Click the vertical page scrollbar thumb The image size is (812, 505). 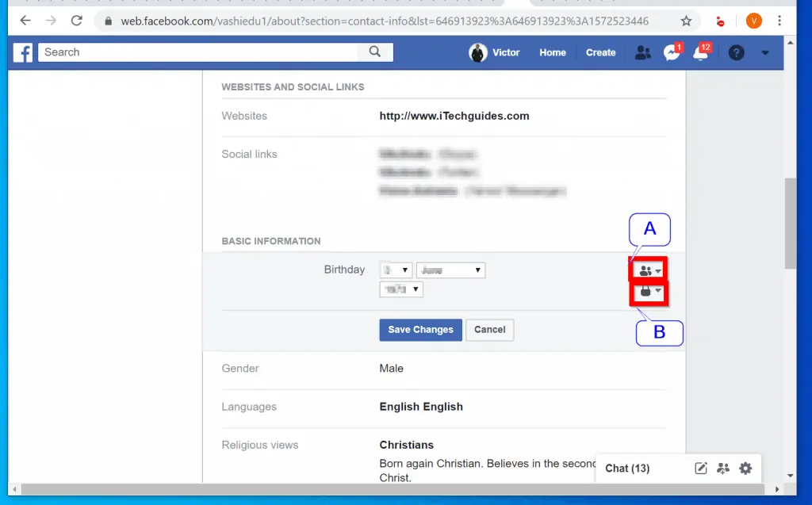[x=791, y=224]
